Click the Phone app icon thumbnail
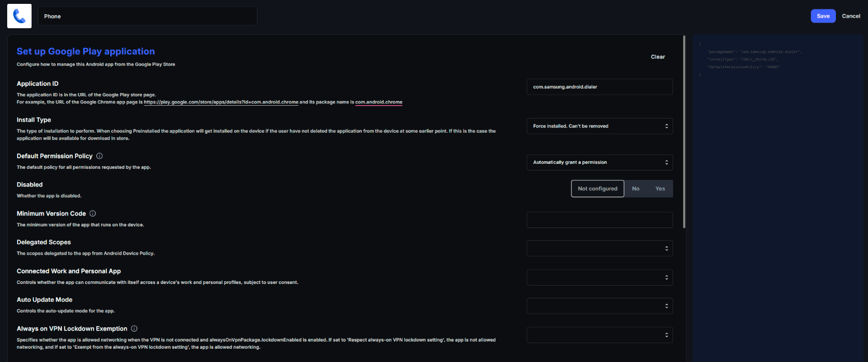Screen dimensions: 868x362 (x=19, y=16)
